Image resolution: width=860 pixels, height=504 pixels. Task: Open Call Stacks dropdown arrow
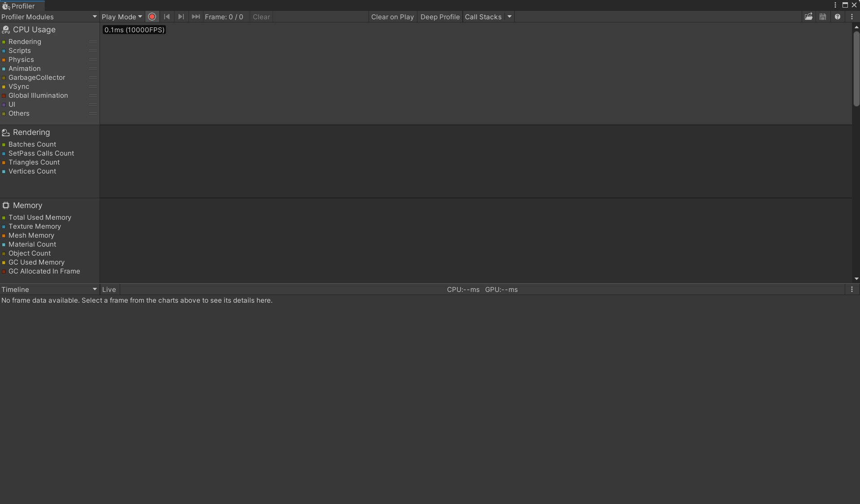[509, 17]
